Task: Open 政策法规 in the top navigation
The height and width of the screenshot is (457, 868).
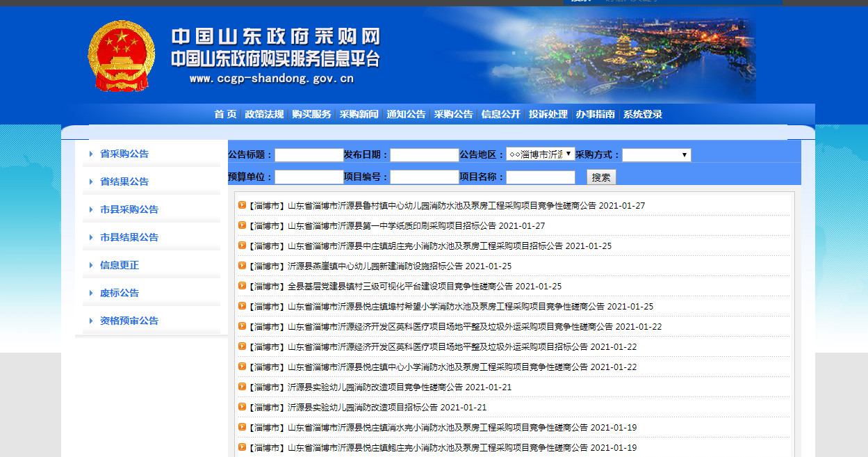Action: (264, 115)
